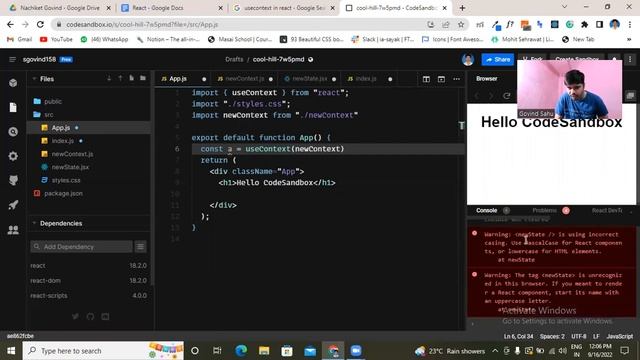Click react dependency row

[x=89, y=266]
